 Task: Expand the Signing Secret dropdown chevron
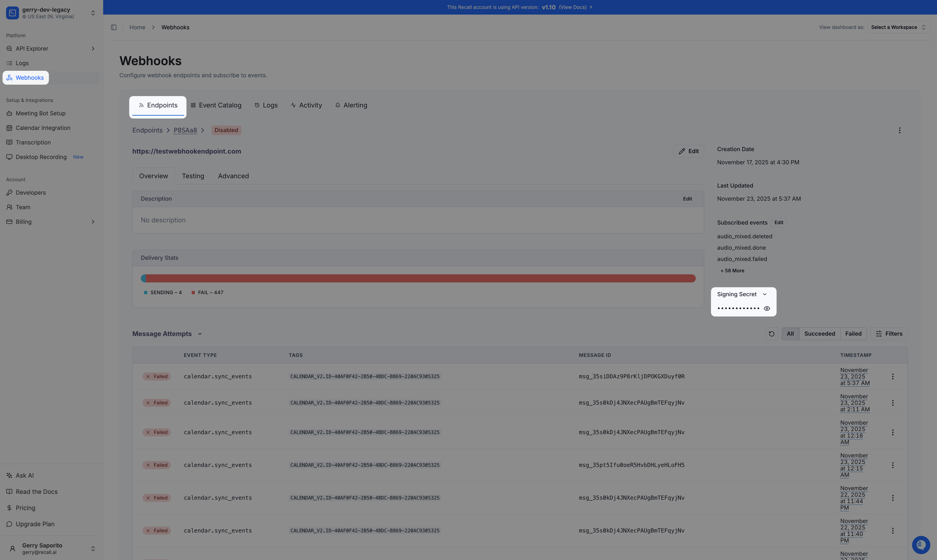point(765,294)
